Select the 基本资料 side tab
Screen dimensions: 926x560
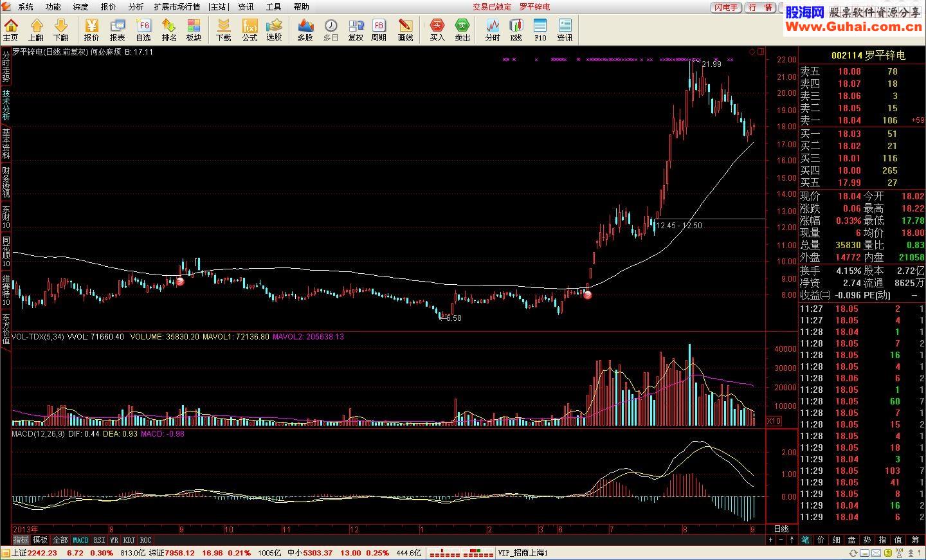point(6,144)
